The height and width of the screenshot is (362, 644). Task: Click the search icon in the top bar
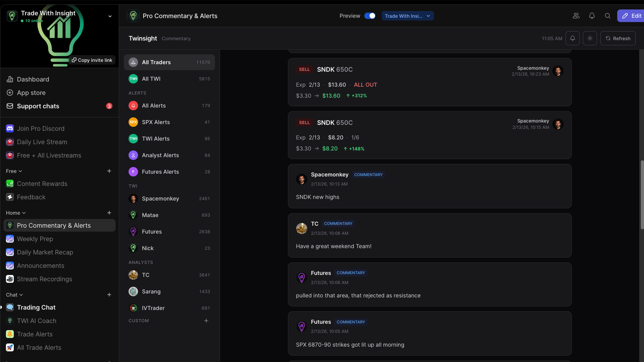(x=608, y=16)
